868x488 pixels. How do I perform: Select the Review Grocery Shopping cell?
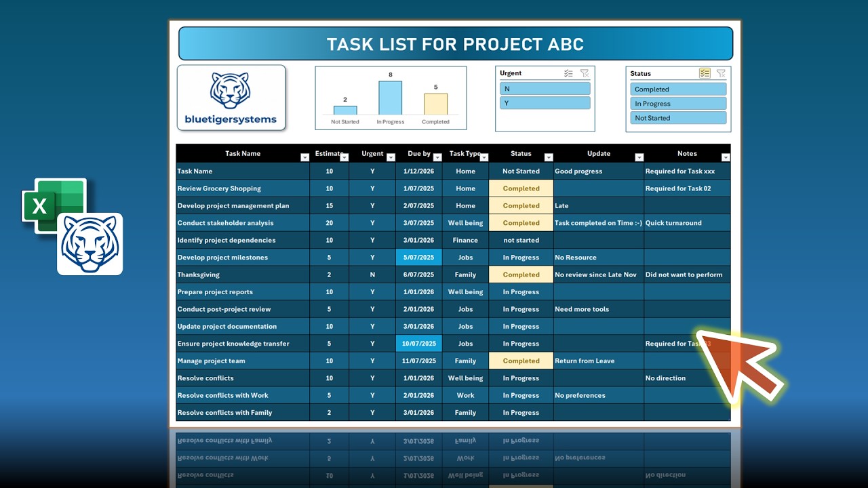pos(243,188)
